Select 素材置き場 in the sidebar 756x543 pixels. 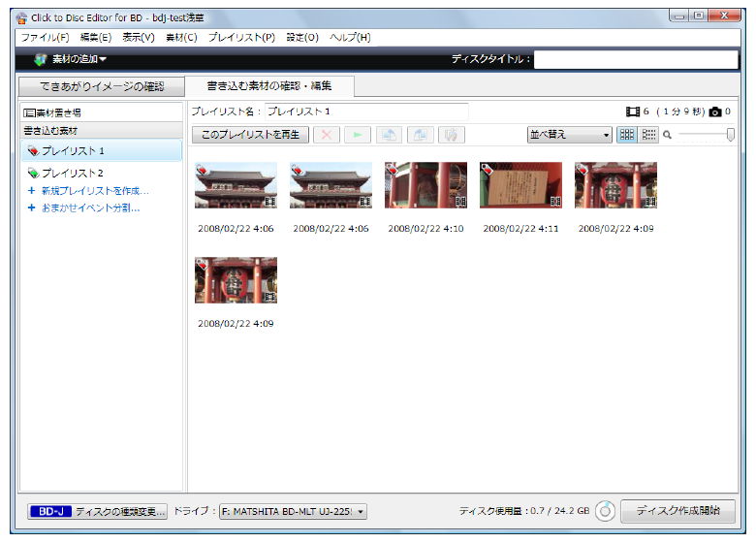point(101,112)
